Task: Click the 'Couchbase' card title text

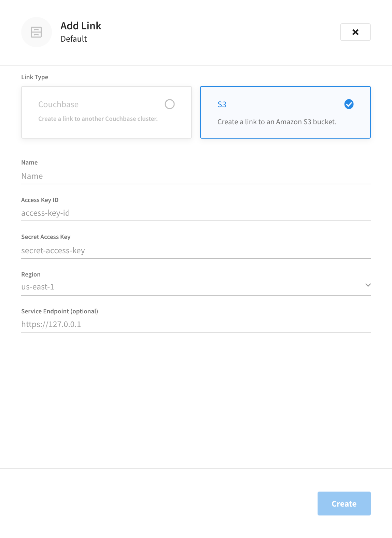Action: [x=58, y=104]
